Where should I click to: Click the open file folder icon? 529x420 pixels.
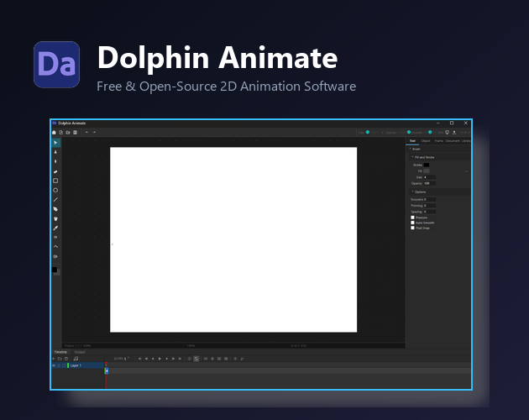pyautogui.click(x=68, y=133)
